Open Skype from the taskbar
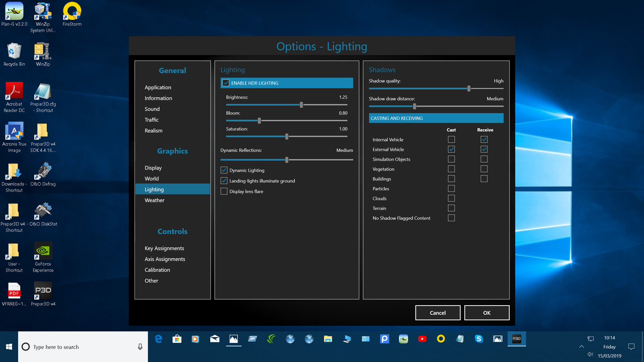This screenshot has height=362, width=644. click(478, 339)
